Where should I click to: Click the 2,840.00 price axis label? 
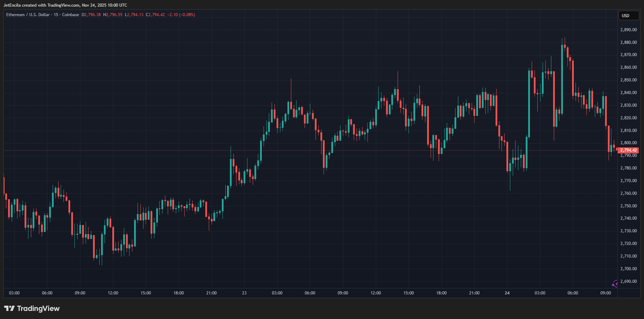click(x=629, y=93)
